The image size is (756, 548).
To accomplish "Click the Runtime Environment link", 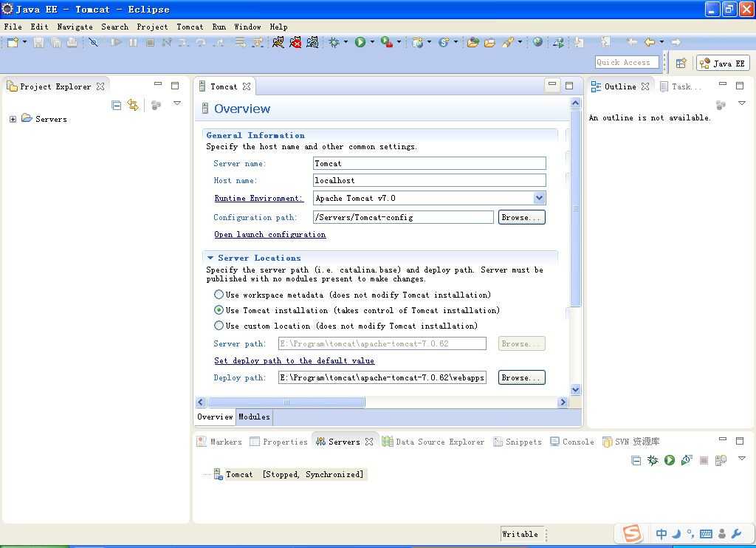I will [x=258, y=198].
